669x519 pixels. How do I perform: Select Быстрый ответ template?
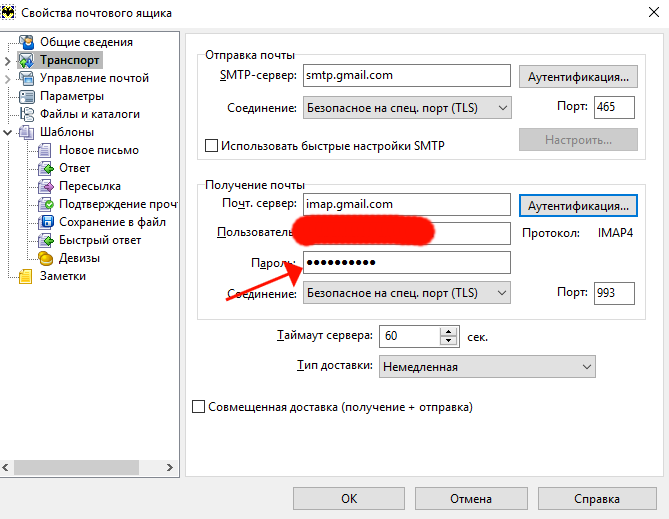tap(100, 240)
